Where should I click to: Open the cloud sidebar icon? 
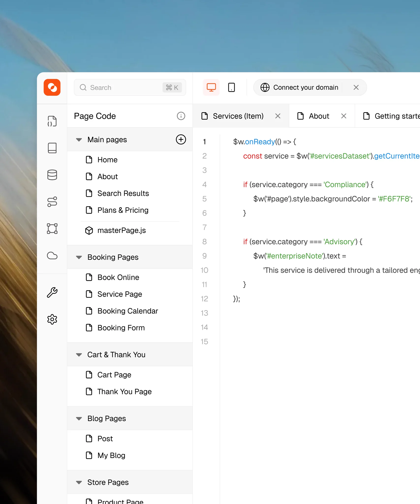click(x=52, y=256)
